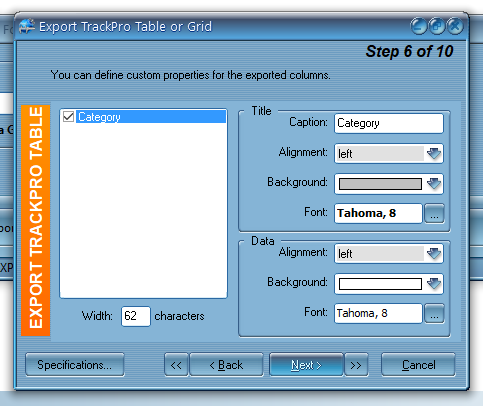Open Title Background color dropdown arrow
The image size is (483, 406).
click(434, 184)
